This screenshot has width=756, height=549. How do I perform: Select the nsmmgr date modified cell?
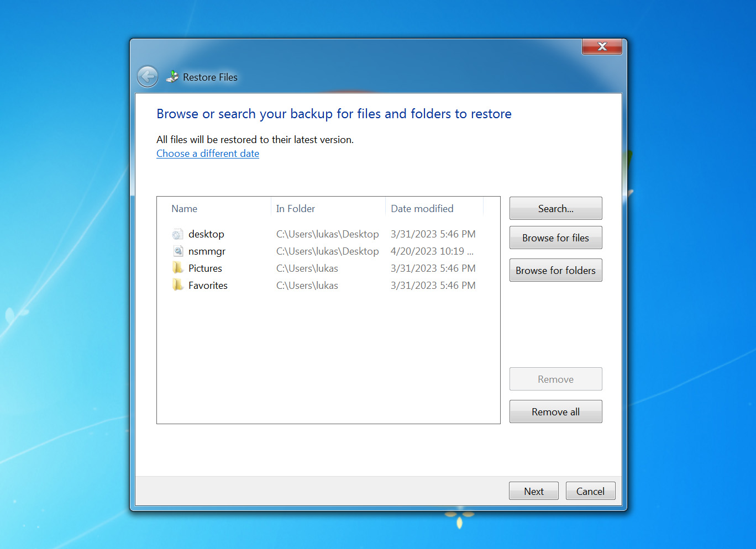[x=432, y=251]
